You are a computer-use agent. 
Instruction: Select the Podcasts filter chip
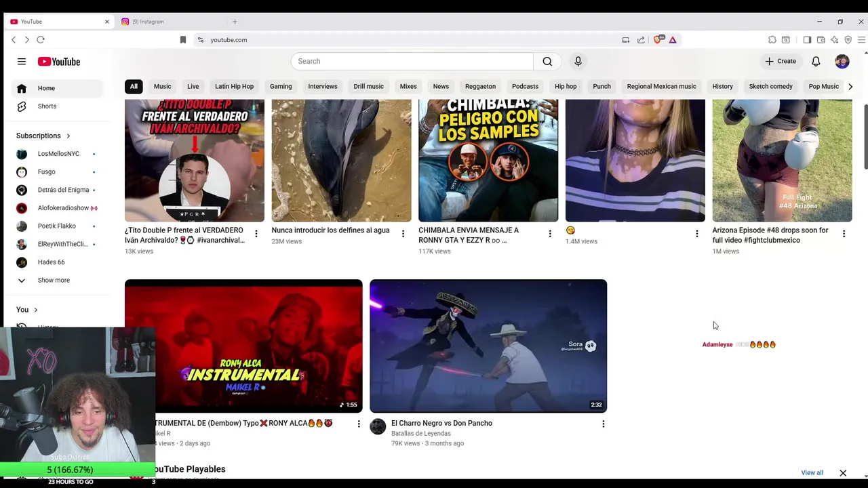point(525,86)
